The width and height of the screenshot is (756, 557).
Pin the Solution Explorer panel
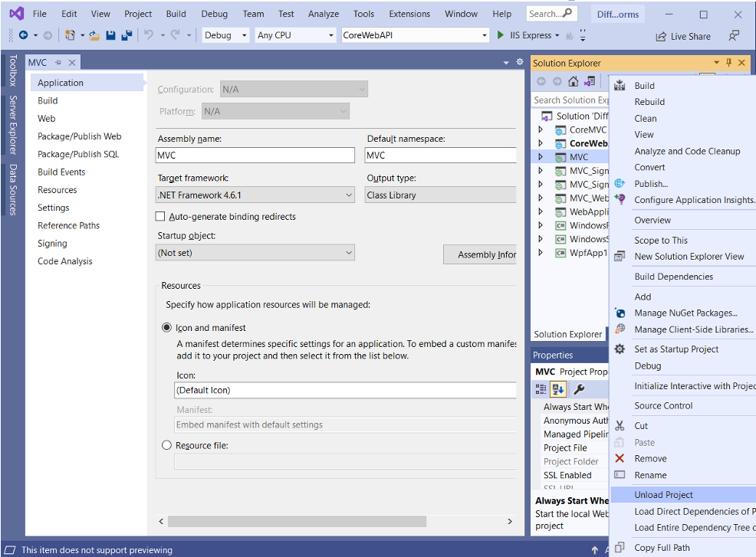[x=728, y=63]
